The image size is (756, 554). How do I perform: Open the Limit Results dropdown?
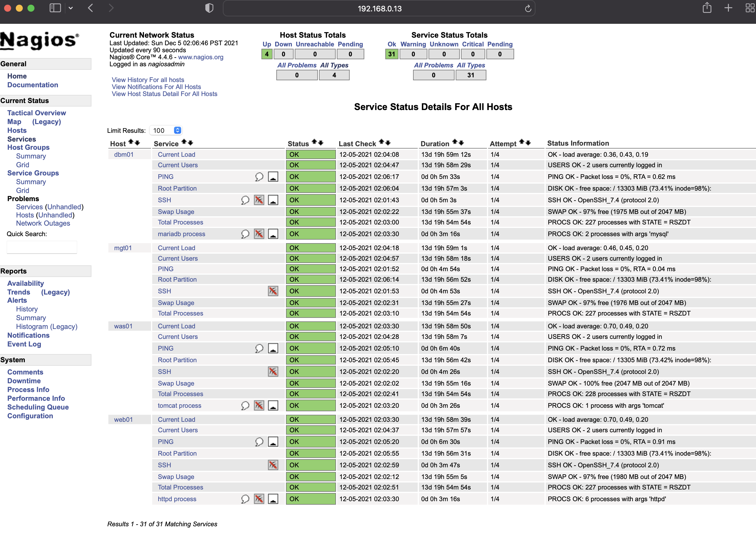pos(166,130)
